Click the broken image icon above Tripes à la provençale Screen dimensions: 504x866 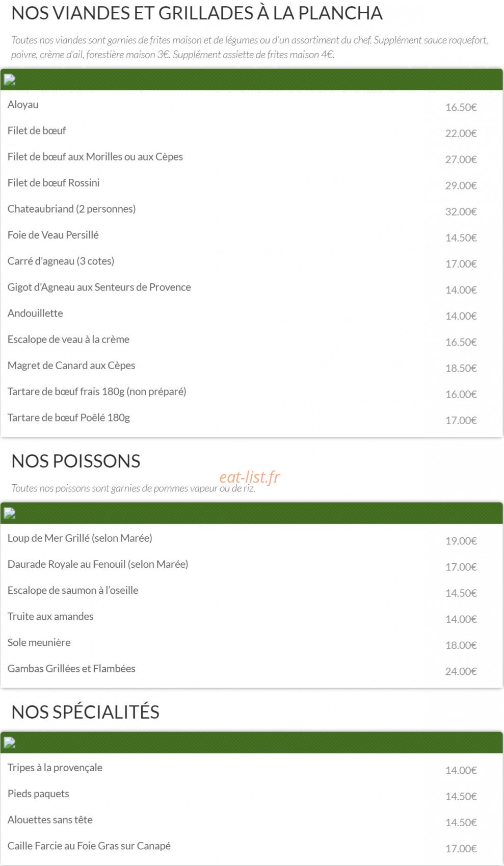coord(10,743)
